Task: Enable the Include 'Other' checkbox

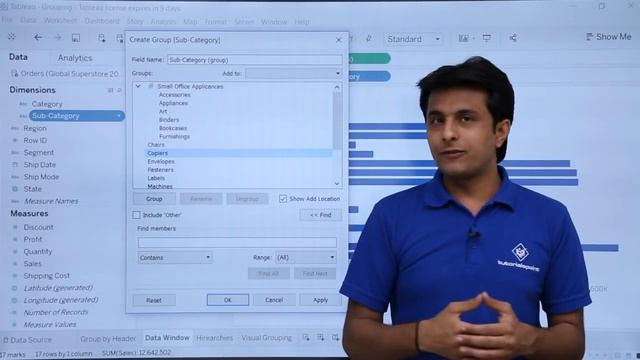Action: 136,215
